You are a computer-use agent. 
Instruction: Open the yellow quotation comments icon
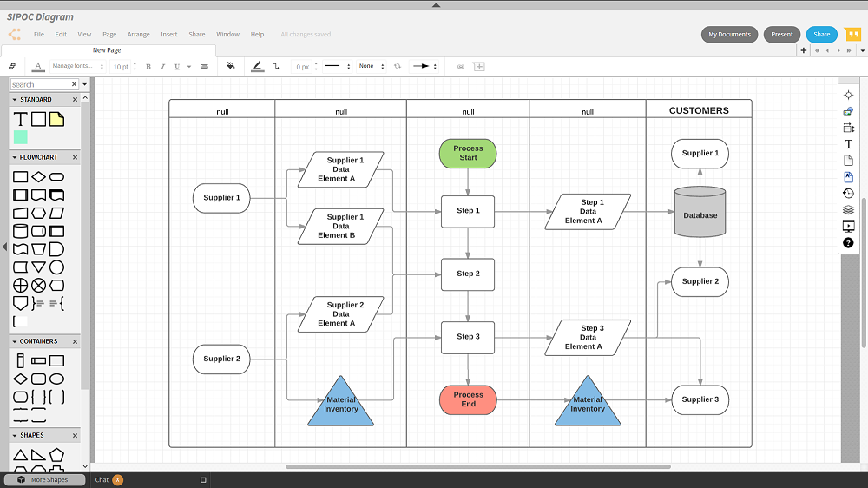pos(852,35)
